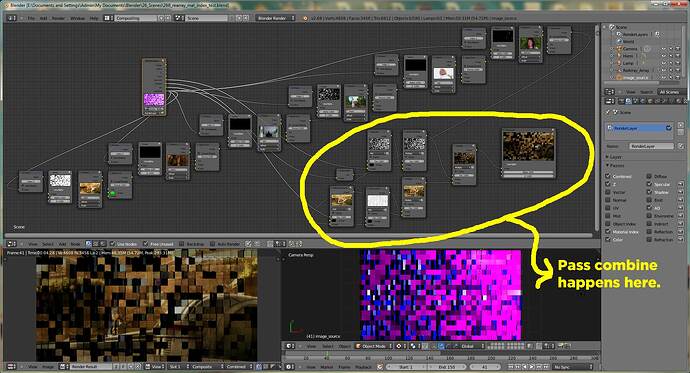The height and width of the screenshot is (373, 690).
Task: Toggle the Free Unused checkbox
Action: [146, 244]
